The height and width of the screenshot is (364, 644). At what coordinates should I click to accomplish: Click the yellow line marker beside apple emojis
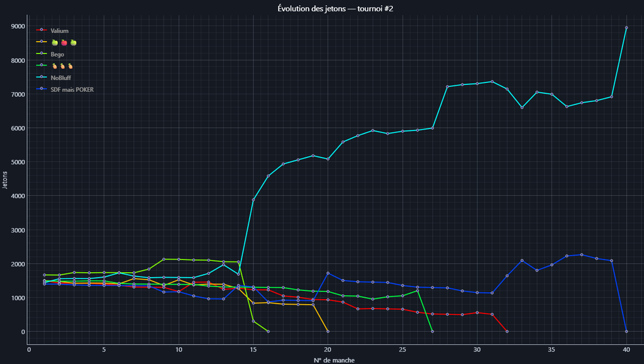click(42, 42)
